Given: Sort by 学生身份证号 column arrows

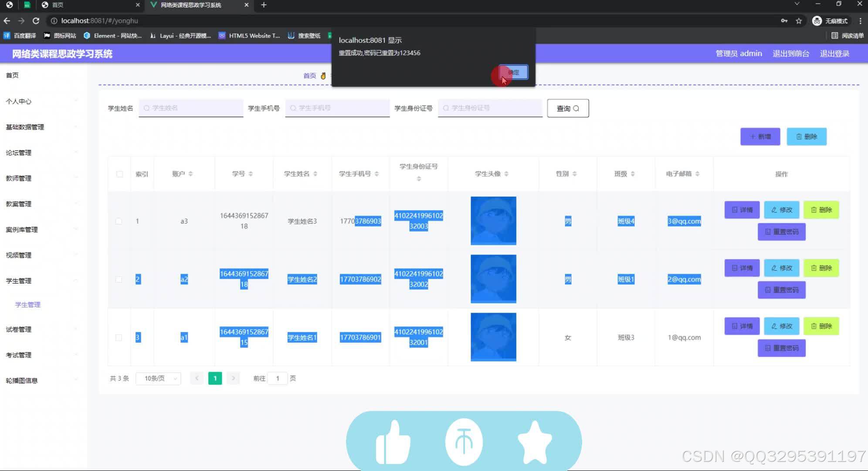Looking at the screenshot, I should pos(419,178).
